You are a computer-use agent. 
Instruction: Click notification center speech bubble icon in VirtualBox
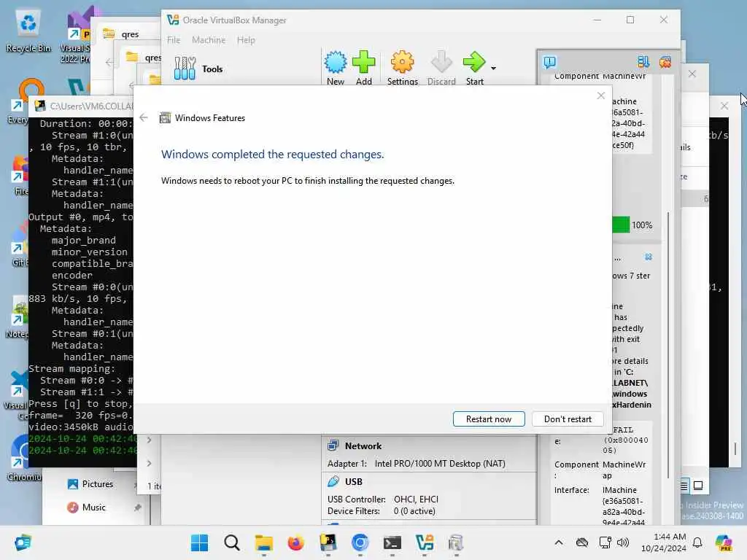click(549, 62)
